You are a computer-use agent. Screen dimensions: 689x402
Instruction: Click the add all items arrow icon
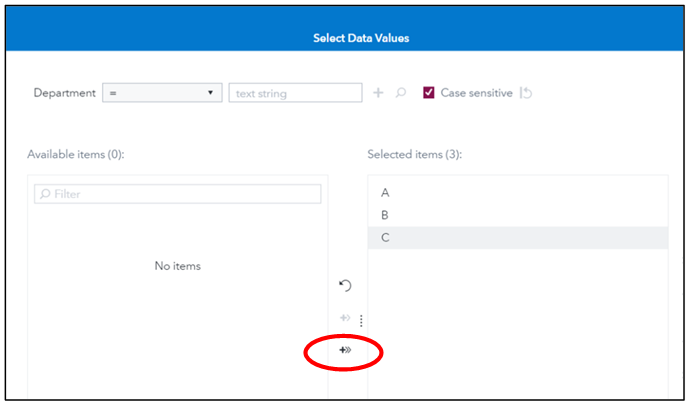[x=344, y=350]
